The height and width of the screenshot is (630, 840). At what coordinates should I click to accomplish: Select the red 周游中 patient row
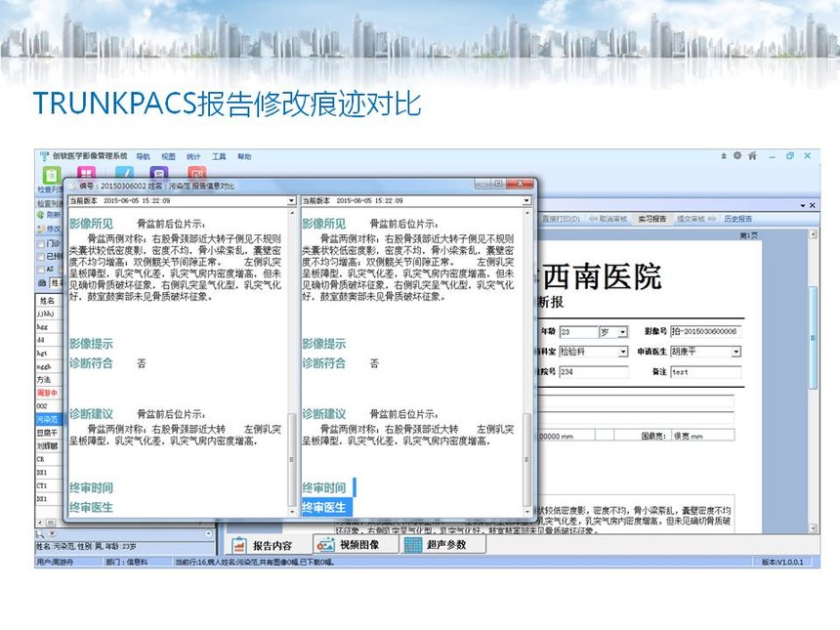pyautogui.click(x=49, y=393)
